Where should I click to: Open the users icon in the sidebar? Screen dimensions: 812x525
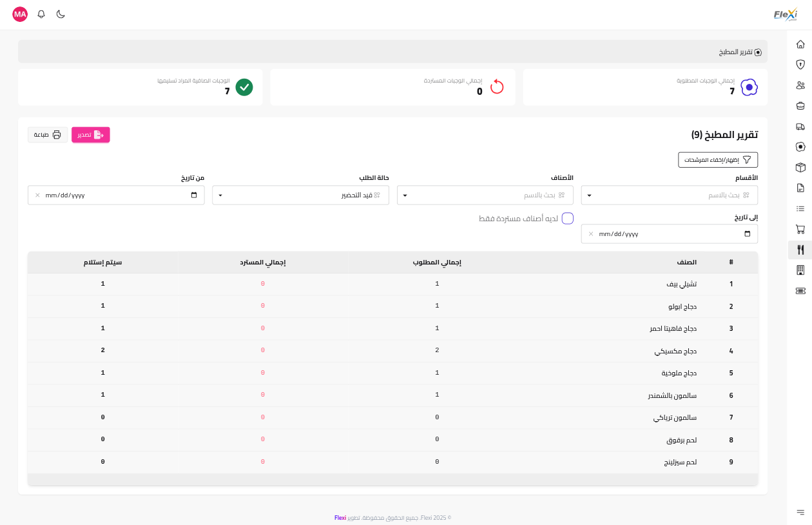tap(800, 85)
